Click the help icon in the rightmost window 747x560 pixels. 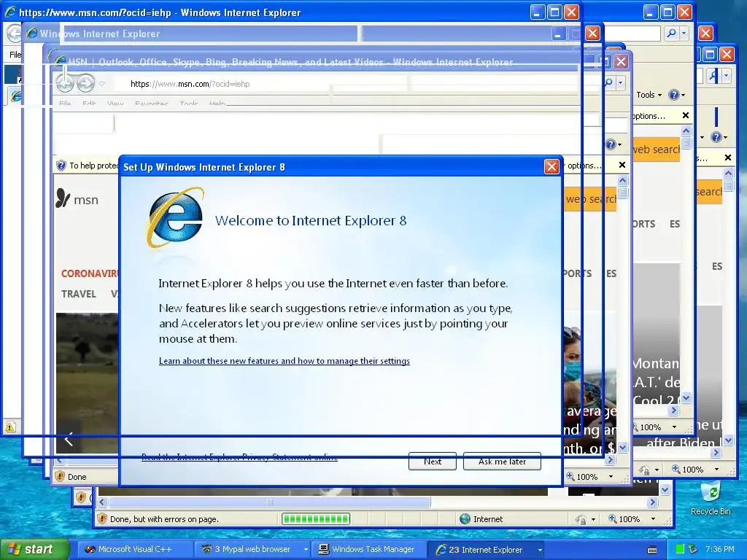click(716, 137)
